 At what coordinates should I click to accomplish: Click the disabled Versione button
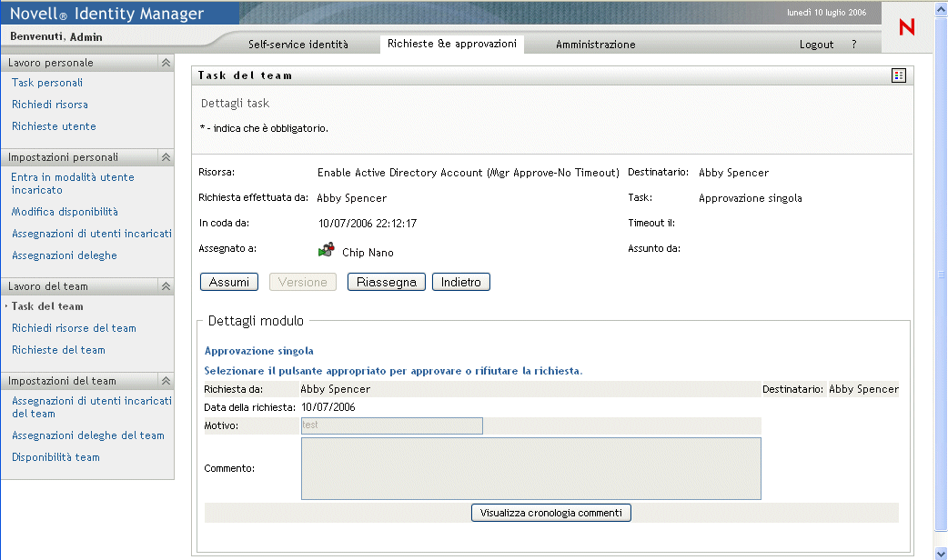click(x=303, y=282)
